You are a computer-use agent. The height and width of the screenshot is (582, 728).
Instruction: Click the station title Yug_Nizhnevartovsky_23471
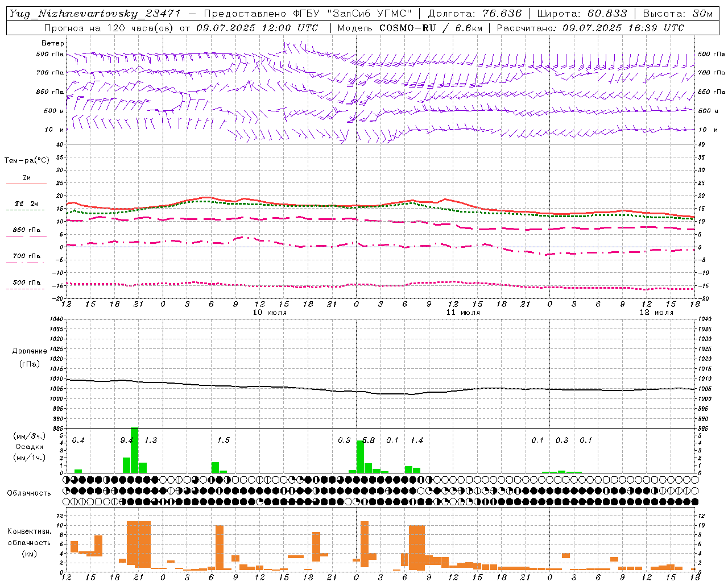[x=94, y=14]
